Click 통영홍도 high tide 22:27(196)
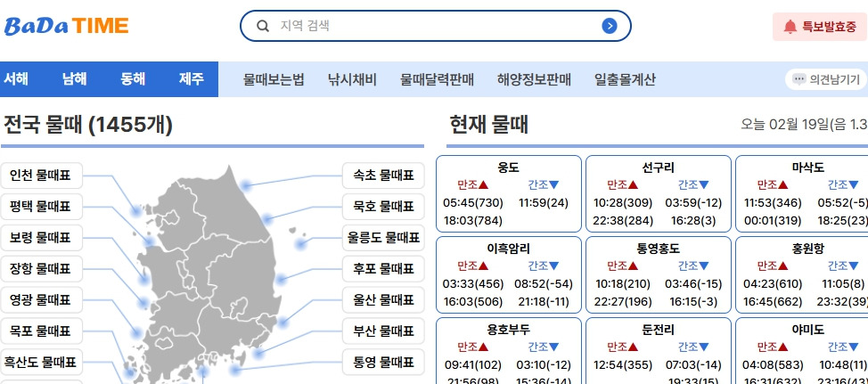Image resolution: width=868 pixels, height=384 pixels. tap(623, 302)
